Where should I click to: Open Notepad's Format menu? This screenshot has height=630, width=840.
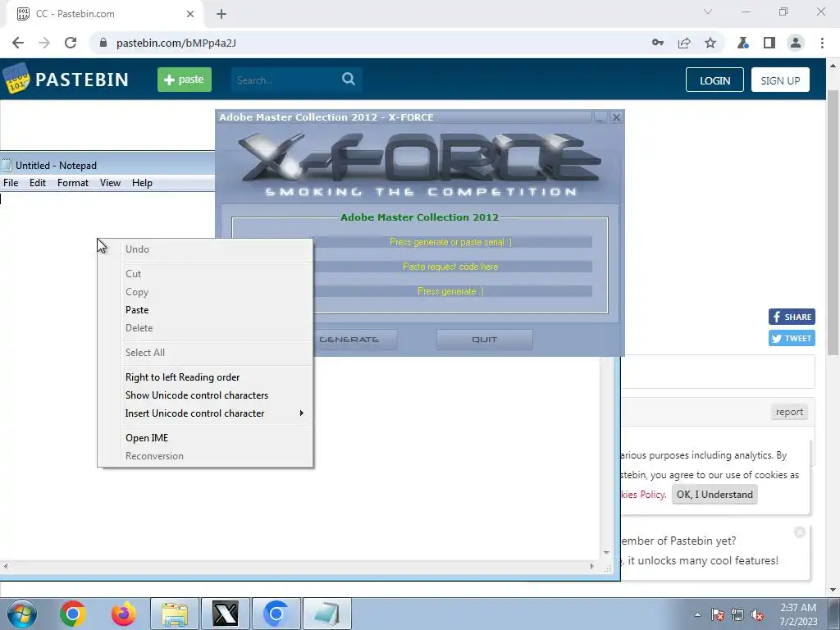tap(73, 183)
